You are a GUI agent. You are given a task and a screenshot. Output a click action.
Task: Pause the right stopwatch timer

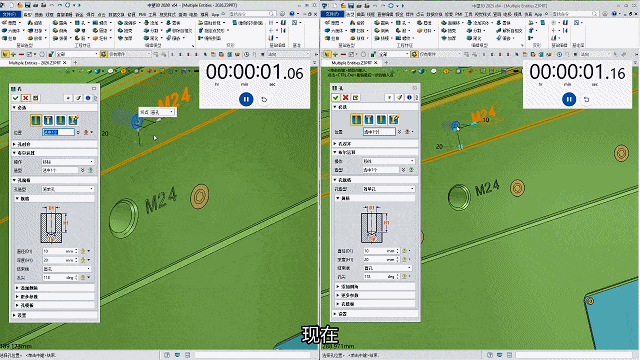[569, 99]
